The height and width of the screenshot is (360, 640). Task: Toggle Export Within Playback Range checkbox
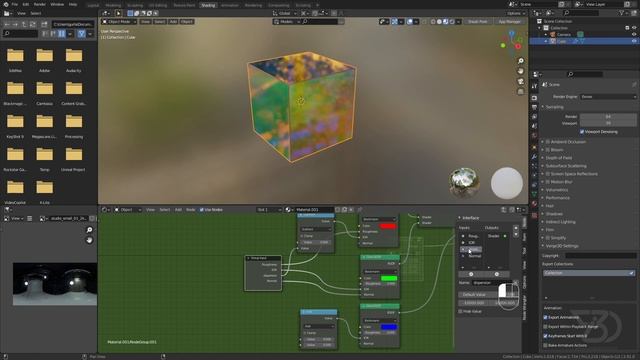[x=545, y=327]
